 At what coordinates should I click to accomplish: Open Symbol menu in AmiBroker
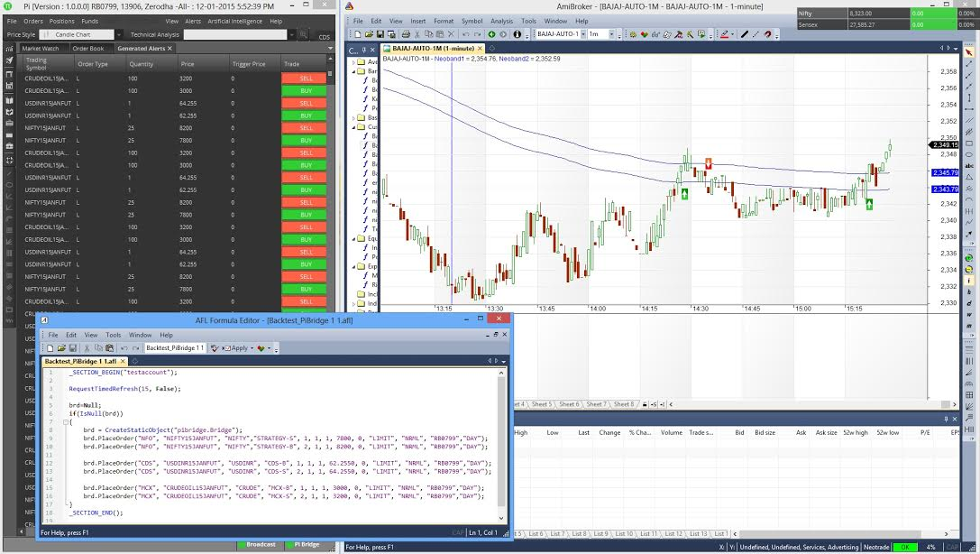[472, 22]
